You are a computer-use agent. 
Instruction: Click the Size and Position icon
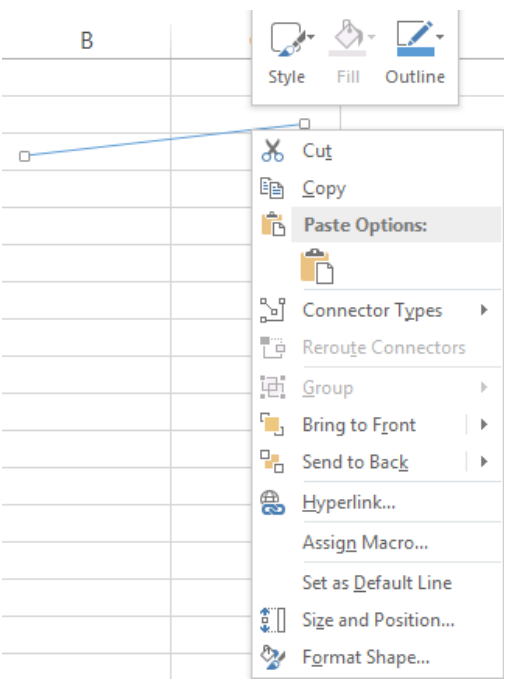(272, 620)
